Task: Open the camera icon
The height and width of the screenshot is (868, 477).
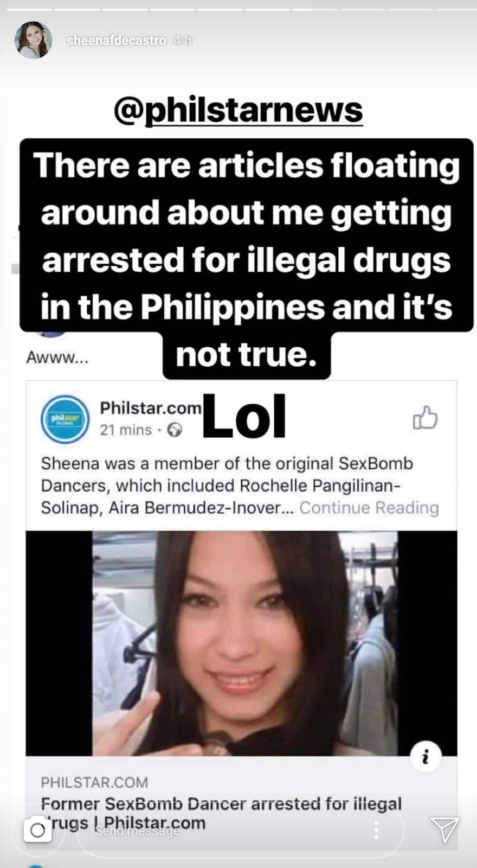Action: [38, 830]
